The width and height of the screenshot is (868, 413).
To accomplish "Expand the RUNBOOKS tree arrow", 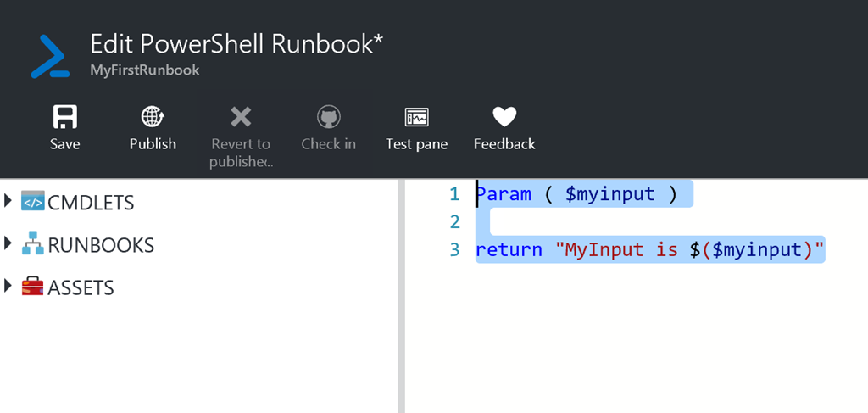I will tap(8, 243).
